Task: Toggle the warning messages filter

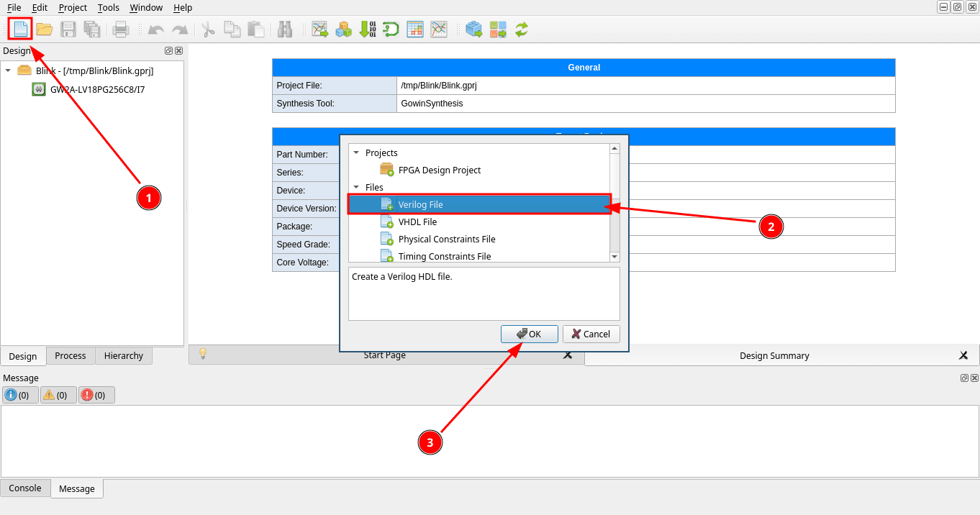Action: pyautogui.click(x=58, y=395)
